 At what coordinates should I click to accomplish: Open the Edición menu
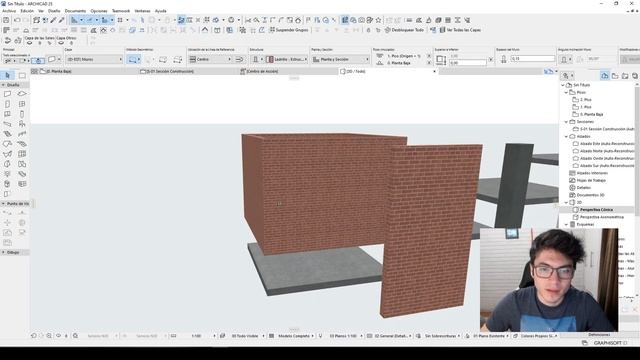27,11
